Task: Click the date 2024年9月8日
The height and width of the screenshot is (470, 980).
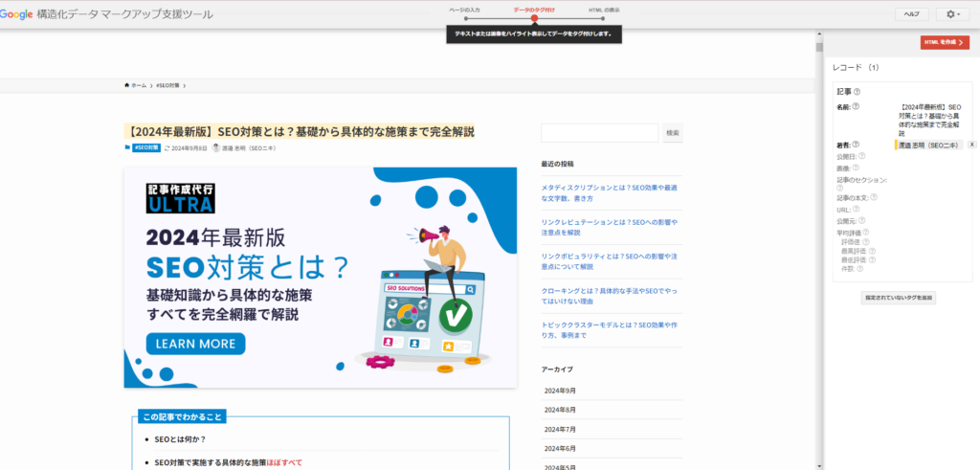Action: (x=189, y=148)
